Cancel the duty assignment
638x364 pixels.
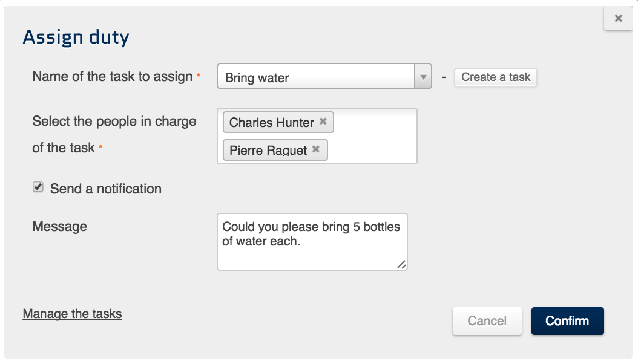tap(487, 321)
